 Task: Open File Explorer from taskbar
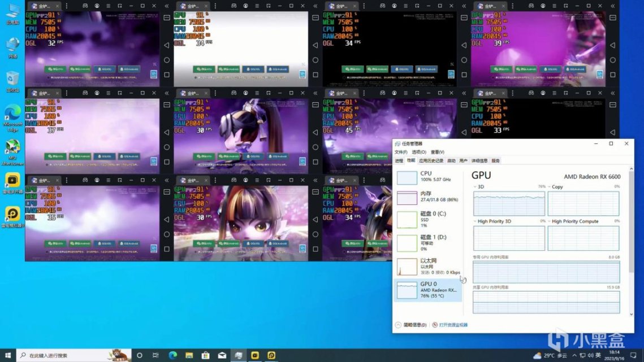click(x=189, y=355)
